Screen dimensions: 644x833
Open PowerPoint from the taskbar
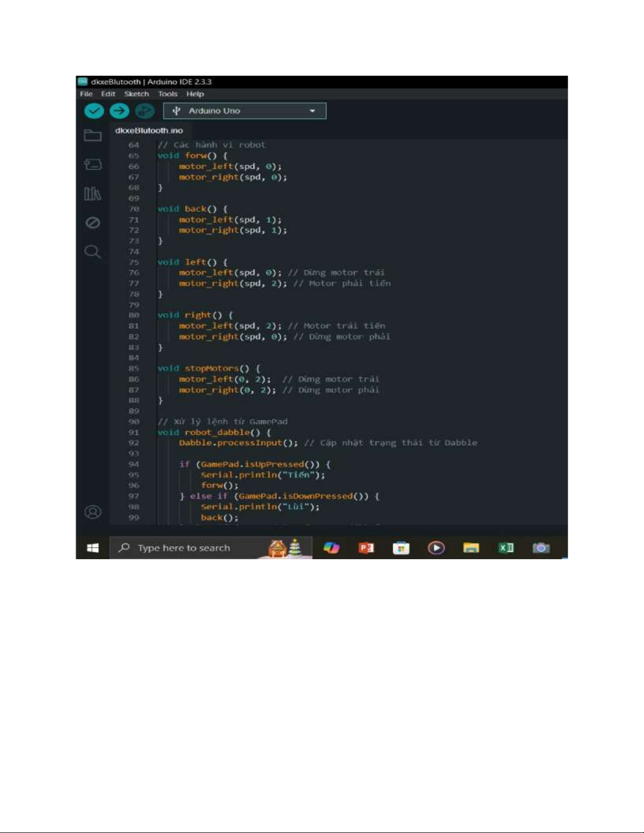coord(366,548)
